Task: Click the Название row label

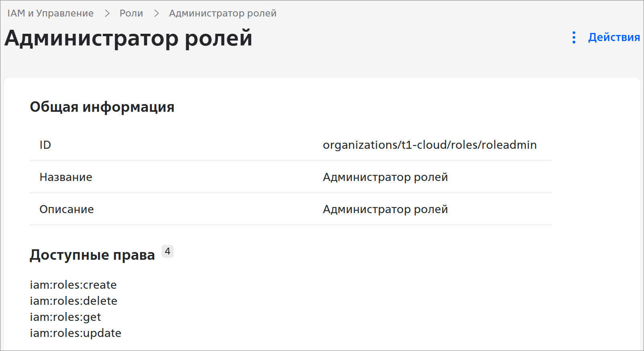Action: tap(66, 177)
